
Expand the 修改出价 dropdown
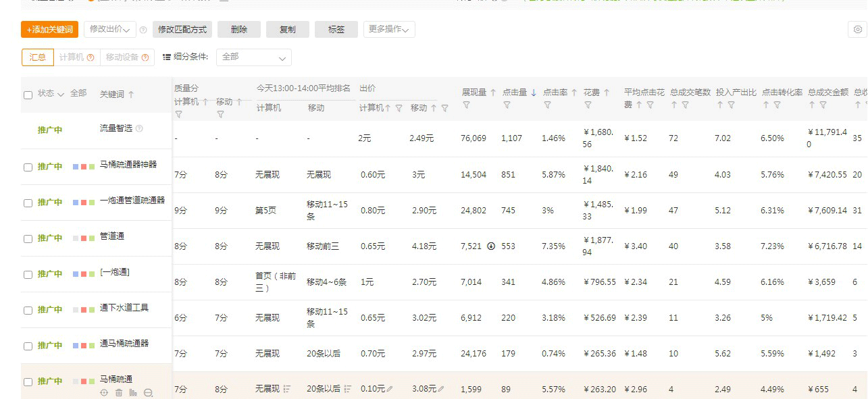pos(109,29)
